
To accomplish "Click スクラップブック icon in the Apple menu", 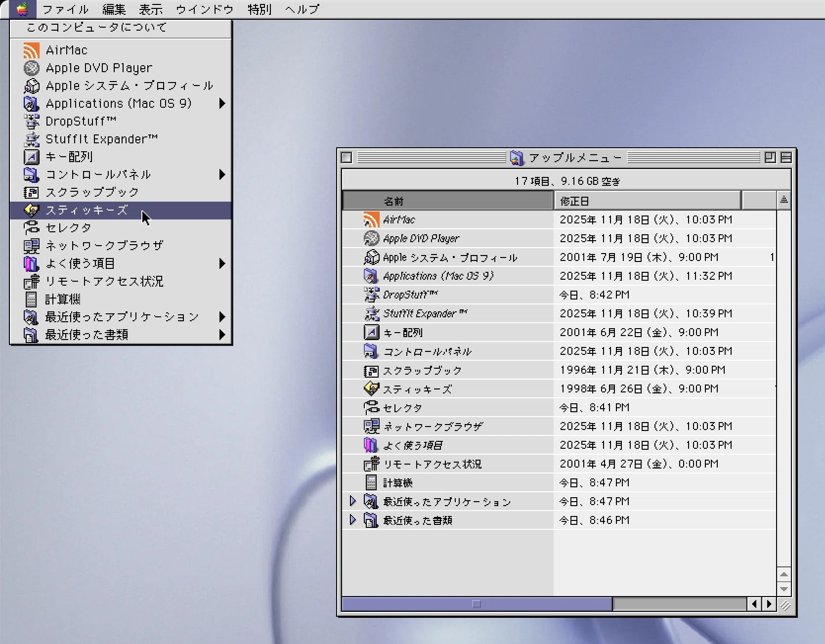I will [31, 193].
